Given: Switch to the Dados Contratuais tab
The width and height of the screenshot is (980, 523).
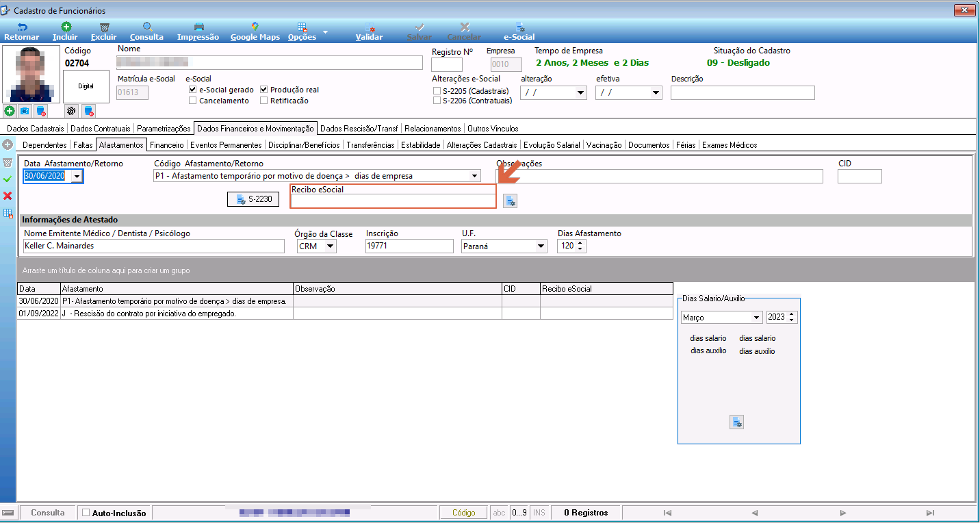Looking at the screenshot, I should [x=101, y=128].
